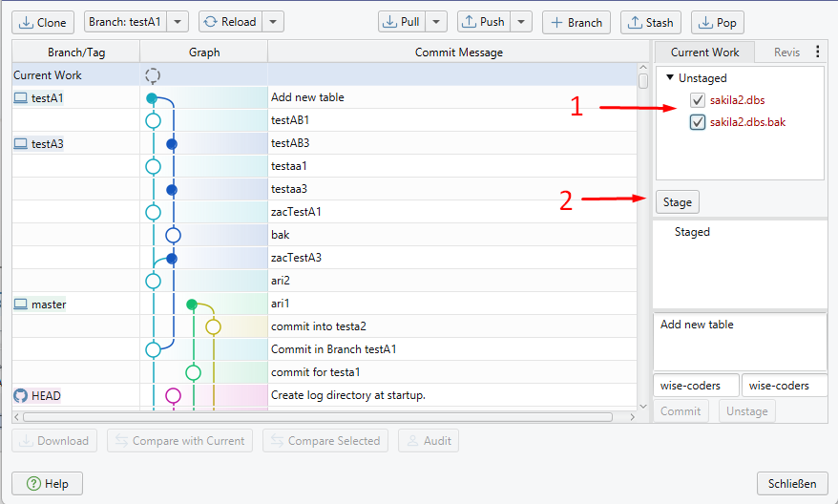Click the Branch/Tag column header
The height and width of the screenshot is (504, 838).
76,52
